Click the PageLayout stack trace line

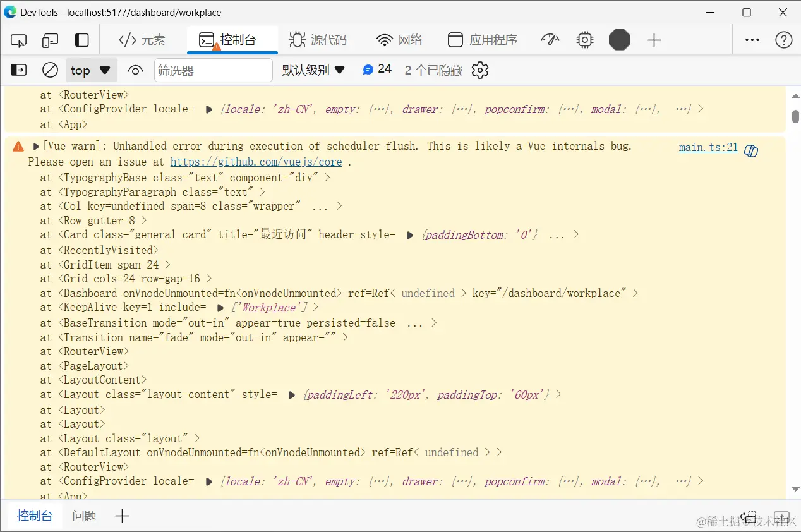(x=85, y=366)
